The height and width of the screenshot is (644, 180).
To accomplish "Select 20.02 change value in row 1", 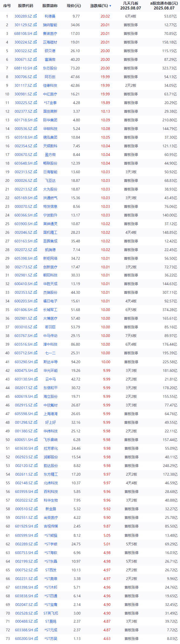I will [105, 16].
